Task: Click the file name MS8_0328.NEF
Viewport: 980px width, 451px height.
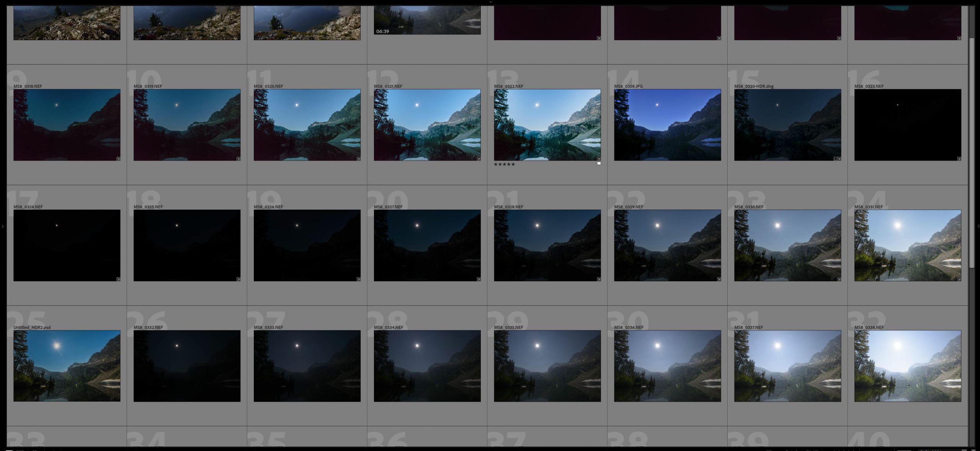Action: point(508,207)
